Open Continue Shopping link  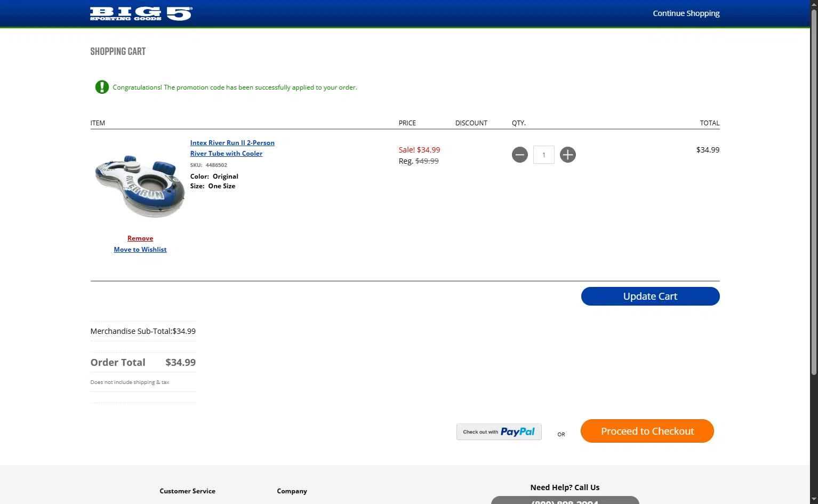tap(686, 13)
